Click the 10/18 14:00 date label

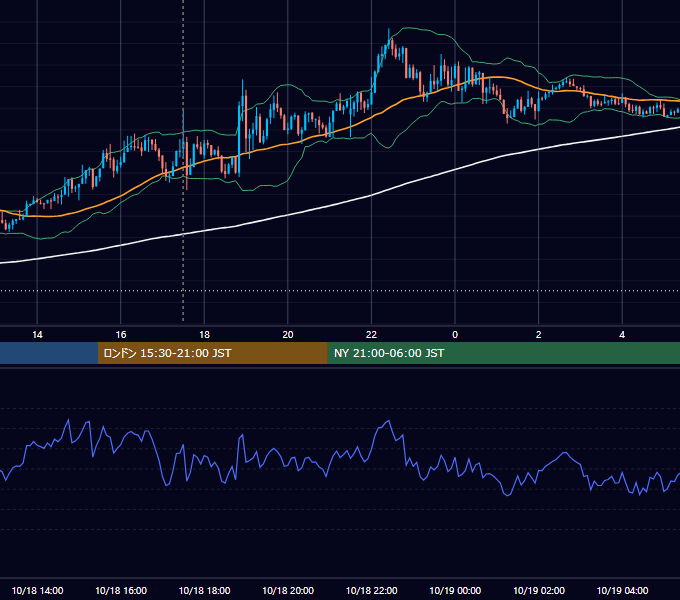37,590
